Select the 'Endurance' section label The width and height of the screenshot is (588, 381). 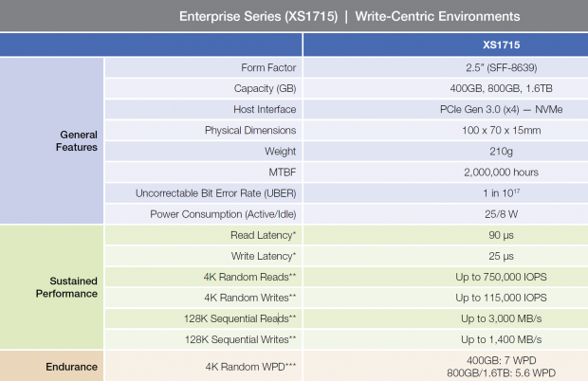coord(72,367)
